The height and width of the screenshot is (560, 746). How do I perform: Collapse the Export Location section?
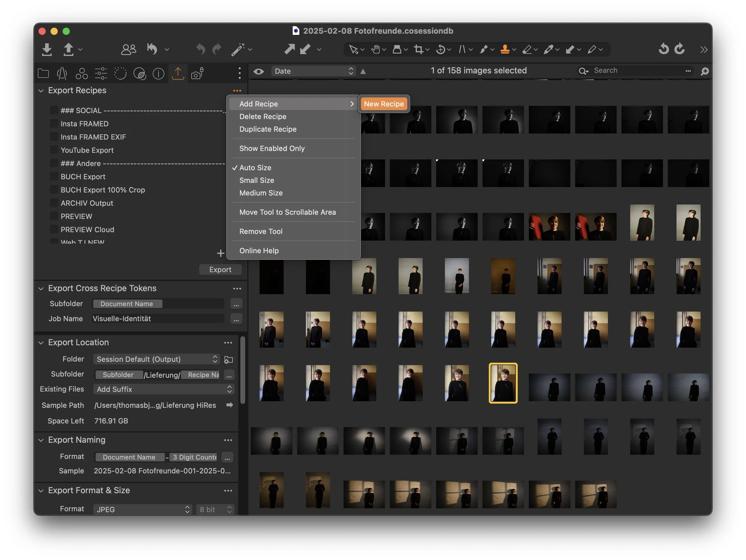pos(41,343)
